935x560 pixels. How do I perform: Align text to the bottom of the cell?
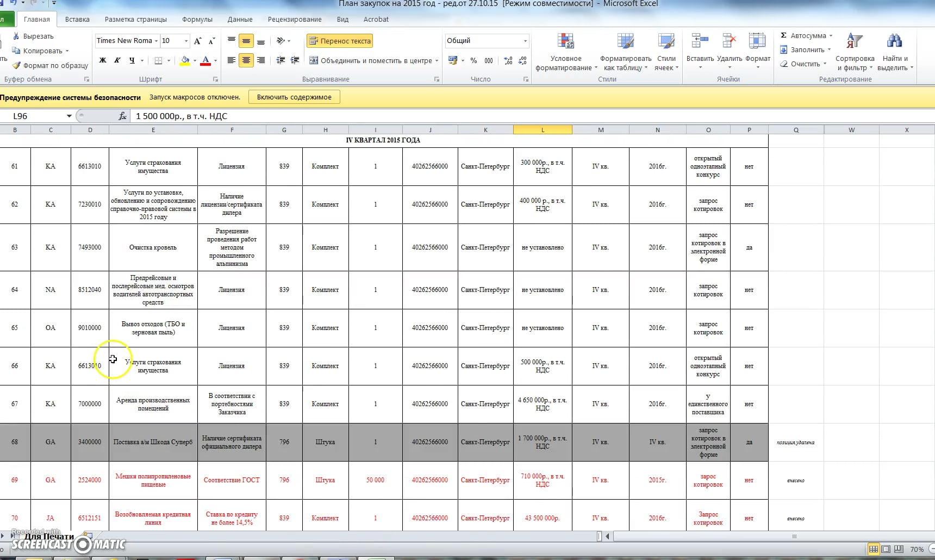coord(261,41)
